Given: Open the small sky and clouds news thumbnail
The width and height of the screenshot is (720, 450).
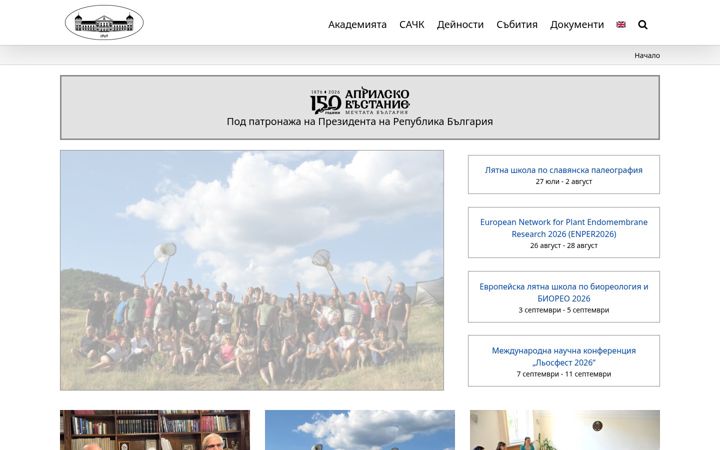Looking at the screenshot, I should click(360, 430).
